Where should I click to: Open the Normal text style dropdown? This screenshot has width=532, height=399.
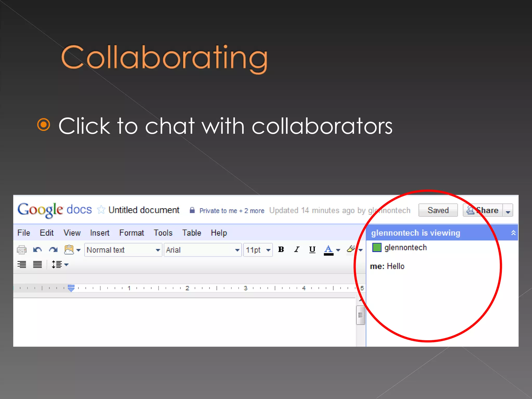[123, 250]
